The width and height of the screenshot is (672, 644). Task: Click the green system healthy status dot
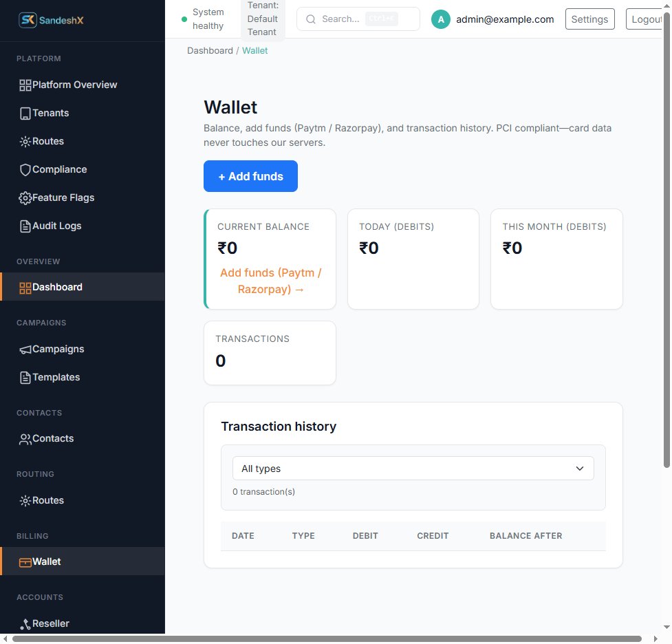(184, 19)
